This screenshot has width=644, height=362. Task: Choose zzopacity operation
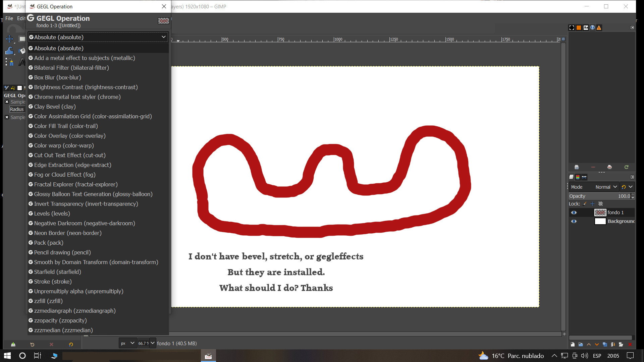[x=98, y=320]
